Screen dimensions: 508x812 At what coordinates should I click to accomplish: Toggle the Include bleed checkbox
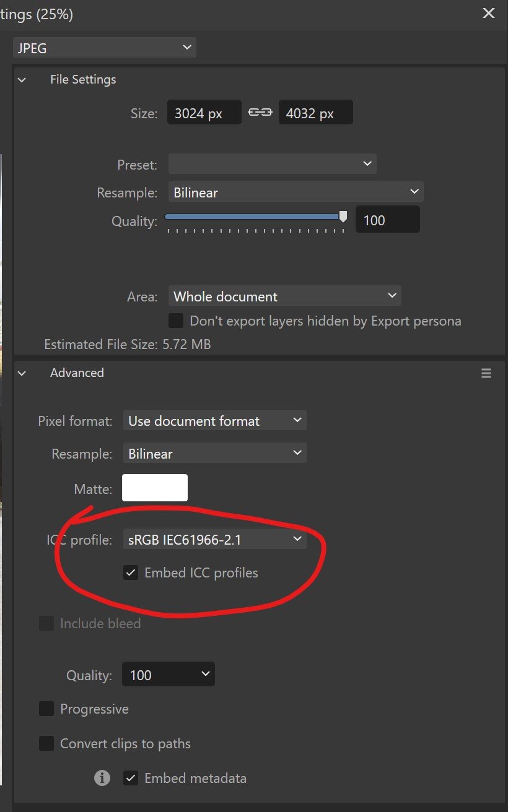tap(46, 623)
